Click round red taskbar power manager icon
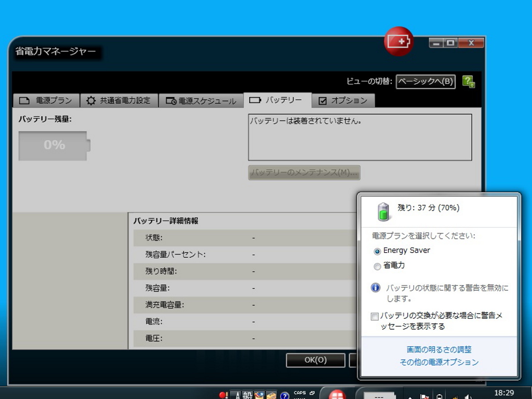 337,395
